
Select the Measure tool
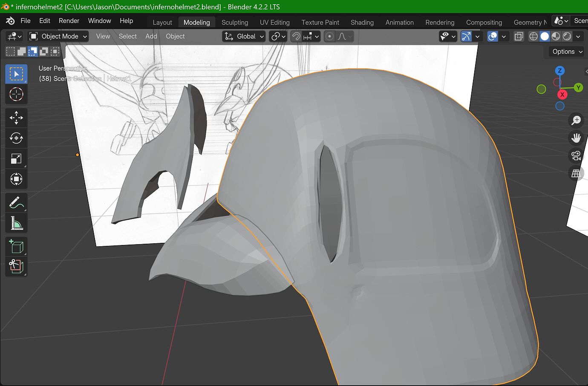click(x=16, y=223)
